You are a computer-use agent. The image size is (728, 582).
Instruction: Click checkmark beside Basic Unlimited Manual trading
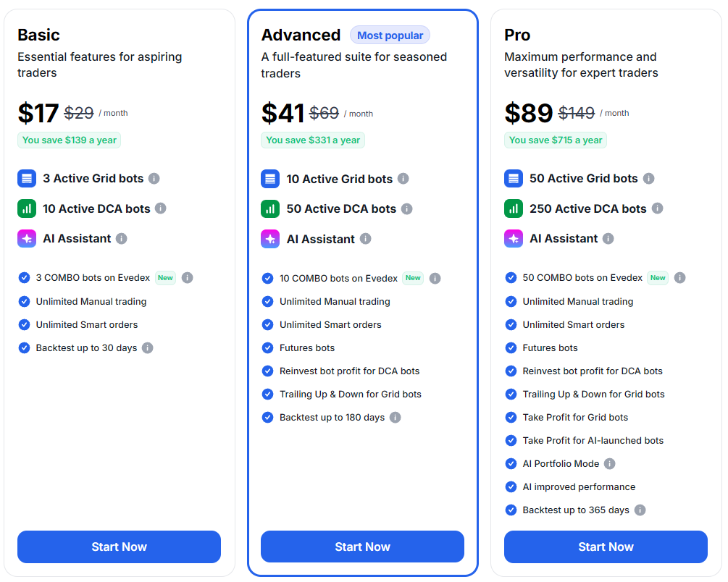coord(25,302)
